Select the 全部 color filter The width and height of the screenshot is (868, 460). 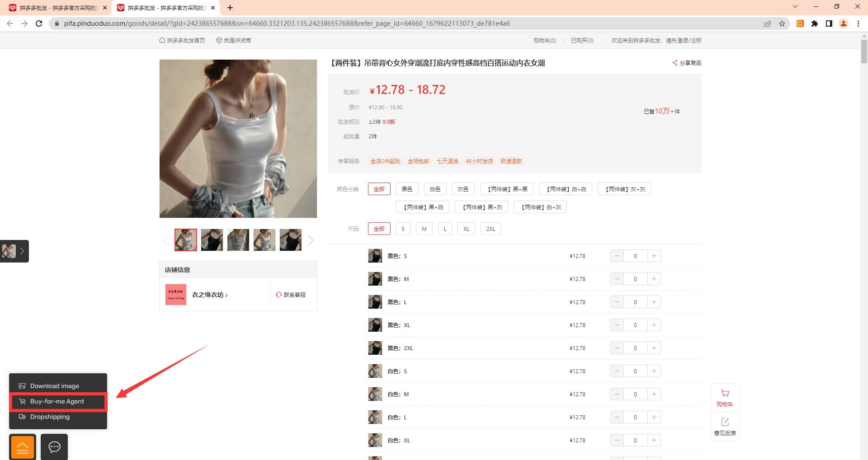[x=379, y=189]
